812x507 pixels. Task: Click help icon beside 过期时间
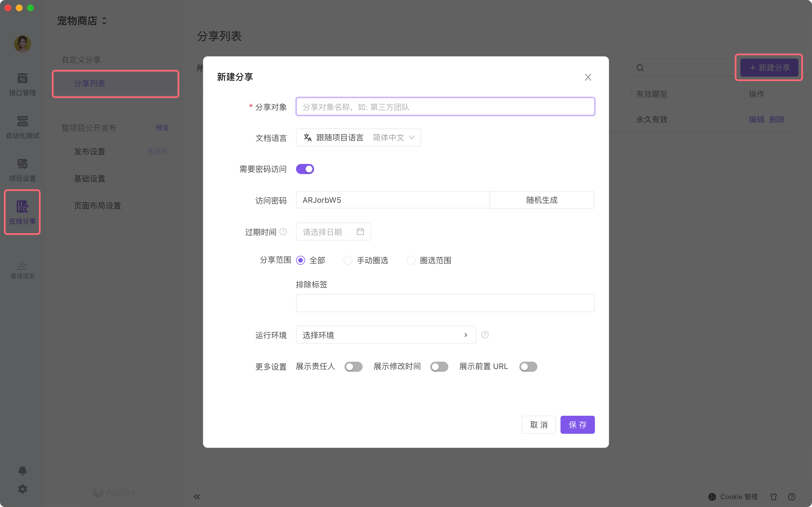[283, 232]
